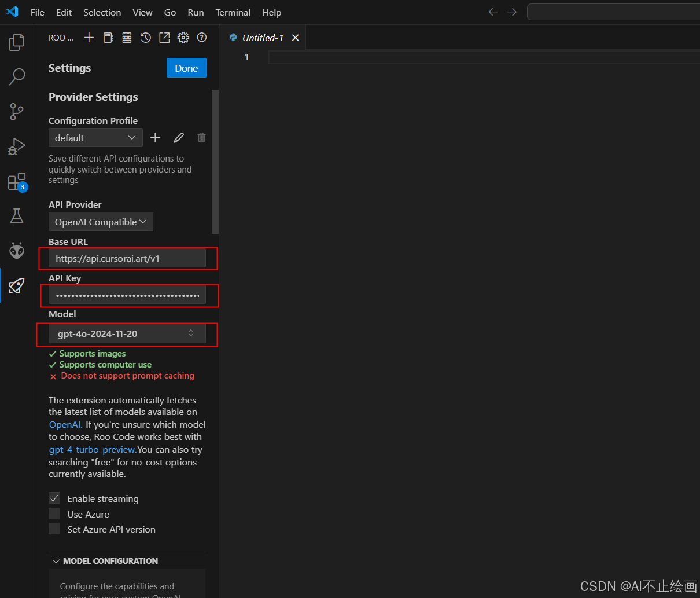Viewport: 700px width, 598px height.
Task: Click the settings panel scrollbar
Action: coord(215,162)
